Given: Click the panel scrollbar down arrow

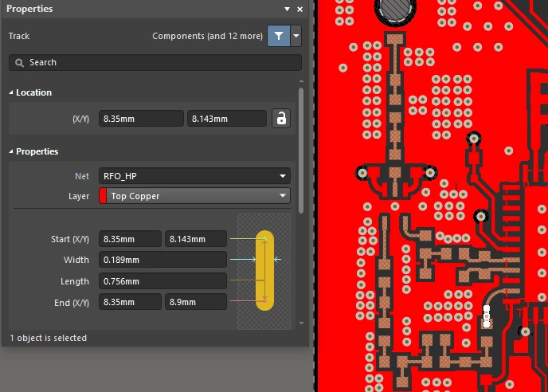Looking at the screenshot, I should click(x=301, y=323).
